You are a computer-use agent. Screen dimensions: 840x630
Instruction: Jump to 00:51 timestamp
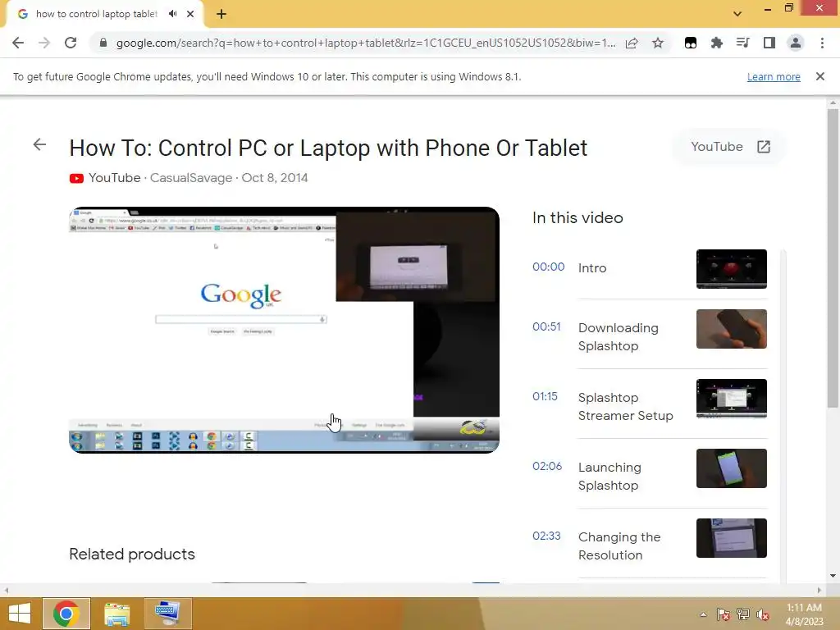[546, 326]
